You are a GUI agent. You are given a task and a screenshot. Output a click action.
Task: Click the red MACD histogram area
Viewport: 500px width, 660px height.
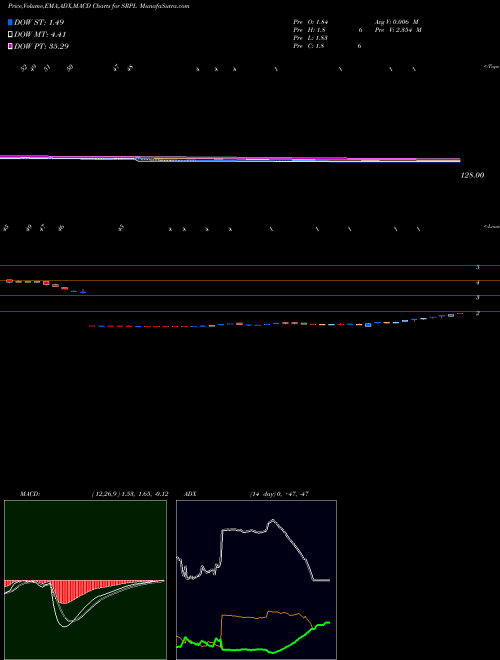(x=84, y=589)
